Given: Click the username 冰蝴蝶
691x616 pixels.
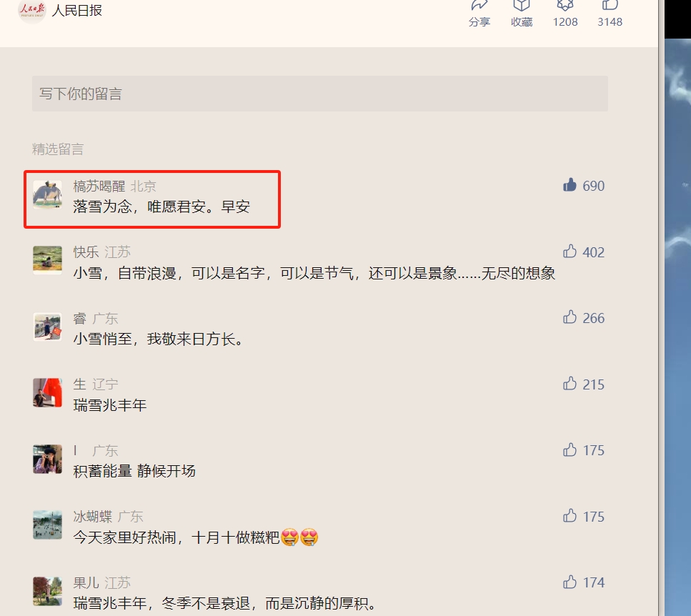Looking at the screenshot, I should (93, 517).
